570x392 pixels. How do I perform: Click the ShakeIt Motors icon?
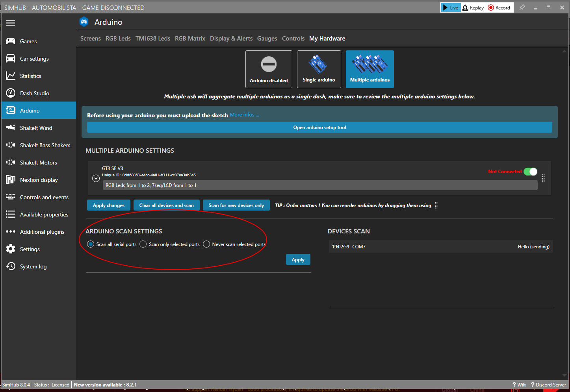click(11, 162)
